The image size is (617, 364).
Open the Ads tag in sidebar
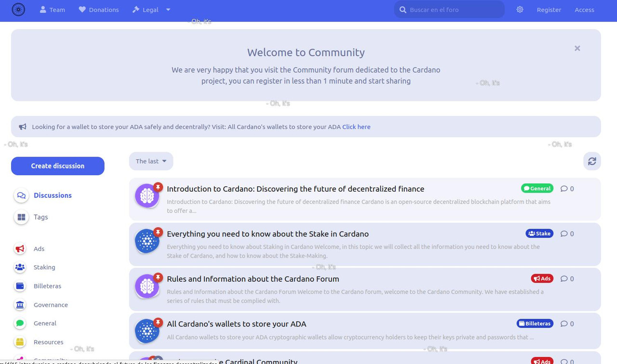point(39,248)
